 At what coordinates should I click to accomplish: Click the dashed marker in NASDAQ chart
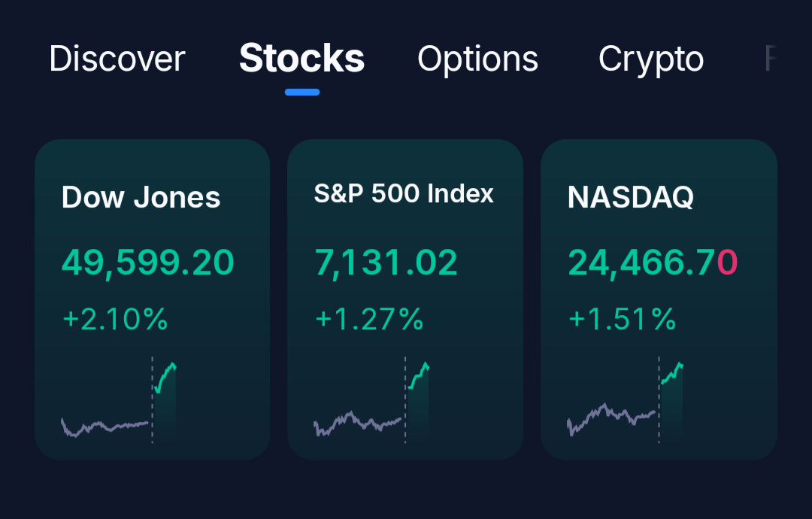pyautogui.click(x=659, y=399)
